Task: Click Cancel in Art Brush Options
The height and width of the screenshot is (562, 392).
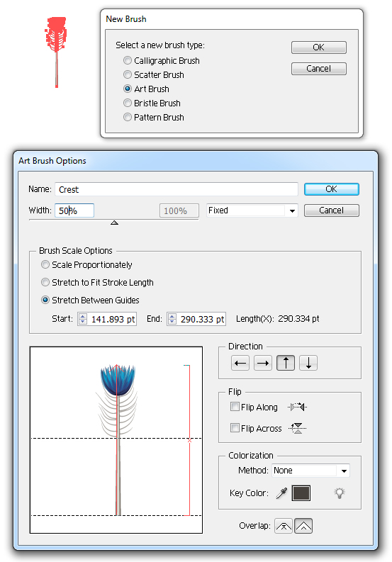Action: pyautogui.click(x=331, y=210)
